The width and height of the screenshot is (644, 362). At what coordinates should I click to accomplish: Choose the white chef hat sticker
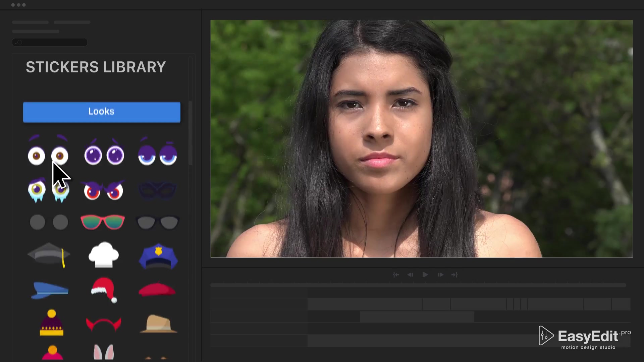[x=103, y=255]
